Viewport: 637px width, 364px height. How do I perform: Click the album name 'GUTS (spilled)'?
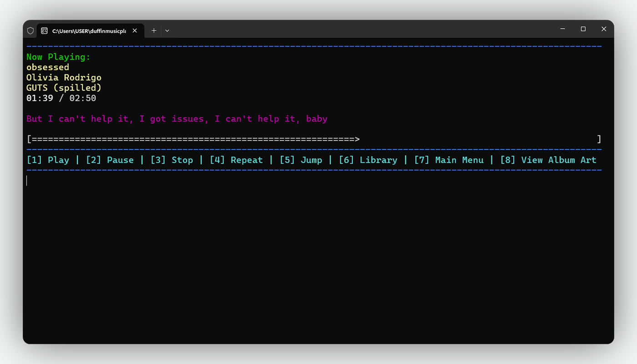[x=64, y=88]
